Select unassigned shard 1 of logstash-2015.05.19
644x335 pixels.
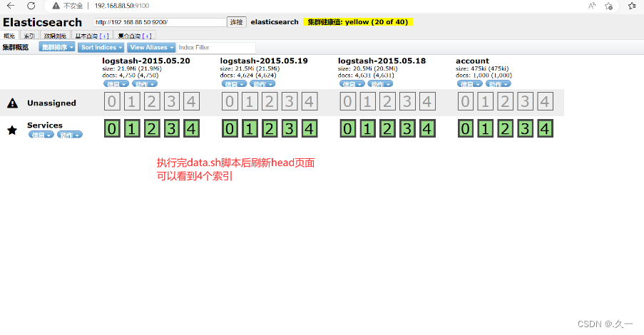[250, 101]
